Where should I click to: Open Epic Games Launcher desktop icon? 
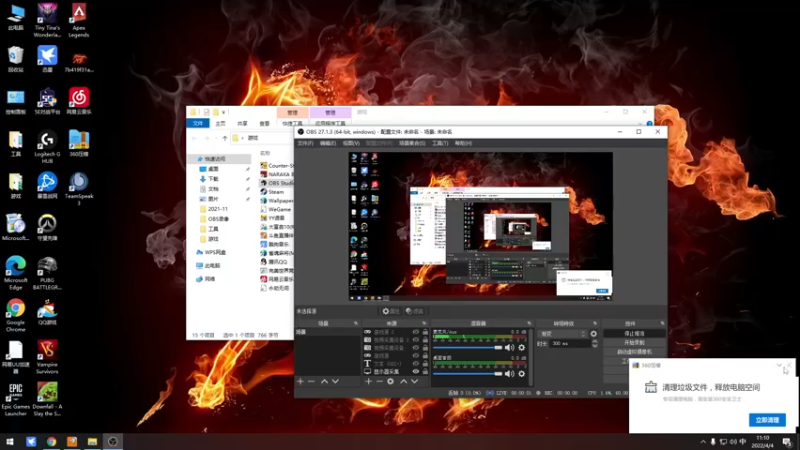coord(15,399)
